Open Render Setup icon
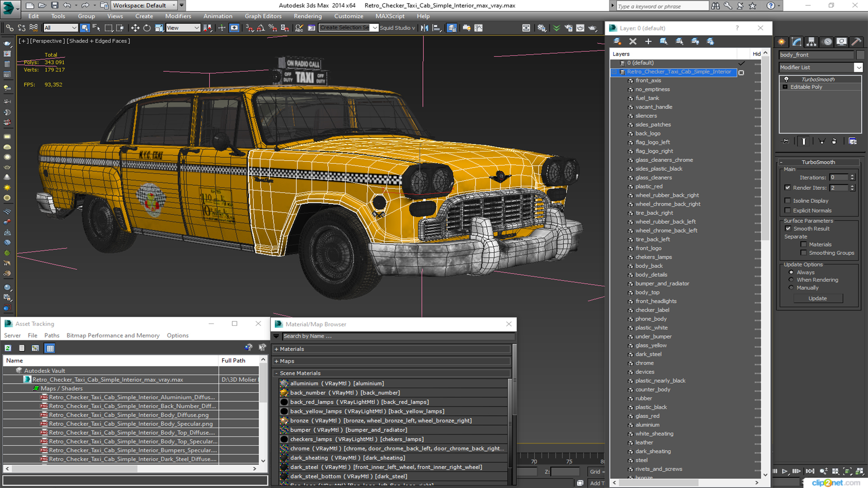Image resolution: width=868 pixels, height=488 pixels. coord(568,28)
